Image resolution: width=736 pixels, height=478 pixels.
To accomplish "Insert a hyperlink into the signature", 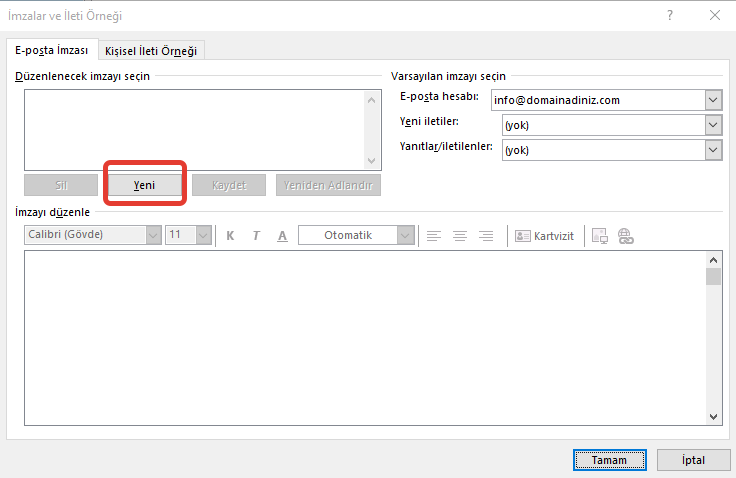I will pos(626,236).
